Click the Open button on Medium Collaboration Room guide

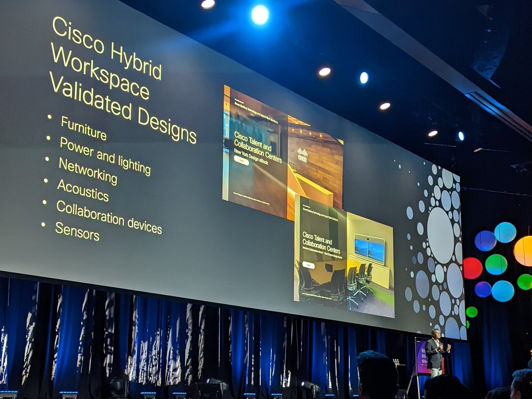309,265
